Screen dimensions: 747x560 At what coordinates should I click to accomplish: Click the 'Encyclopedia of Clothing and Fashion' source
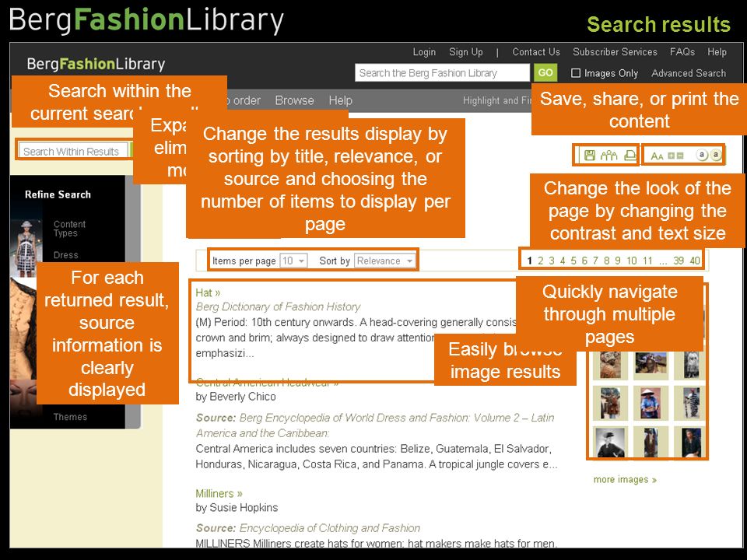(330, 528)
